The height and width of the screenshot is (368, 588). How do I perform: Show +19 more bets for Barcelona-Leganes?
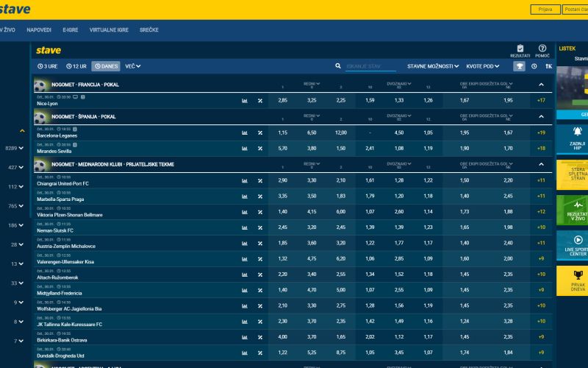click(541, 133)
